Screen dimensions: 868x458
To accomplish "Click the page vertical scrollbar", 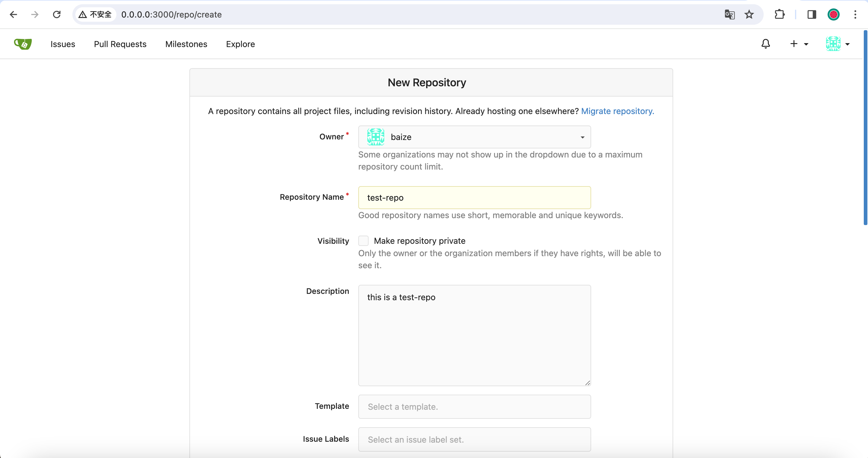I will point(865,127).
